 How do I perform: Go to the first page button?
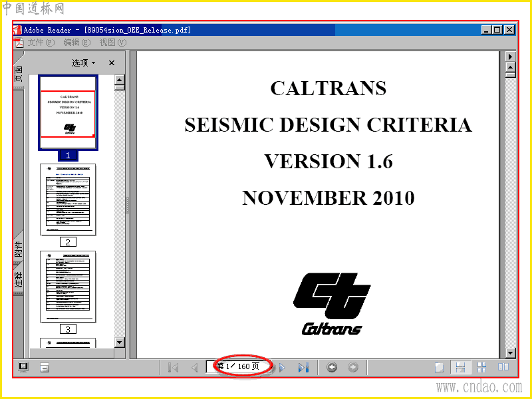point(174,368)
